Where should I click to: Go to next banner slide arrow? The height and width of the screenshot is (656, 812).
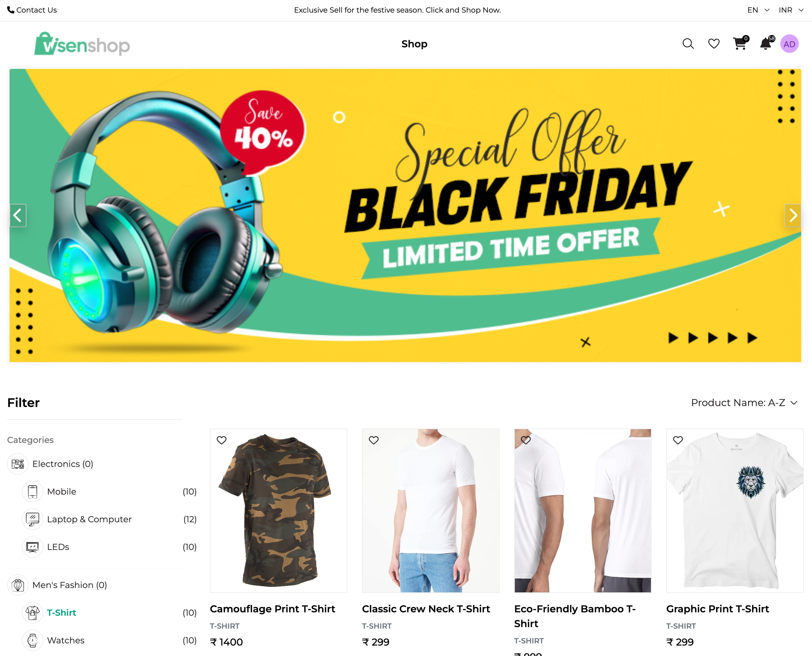pyautogui.click(x=793, y=215)
